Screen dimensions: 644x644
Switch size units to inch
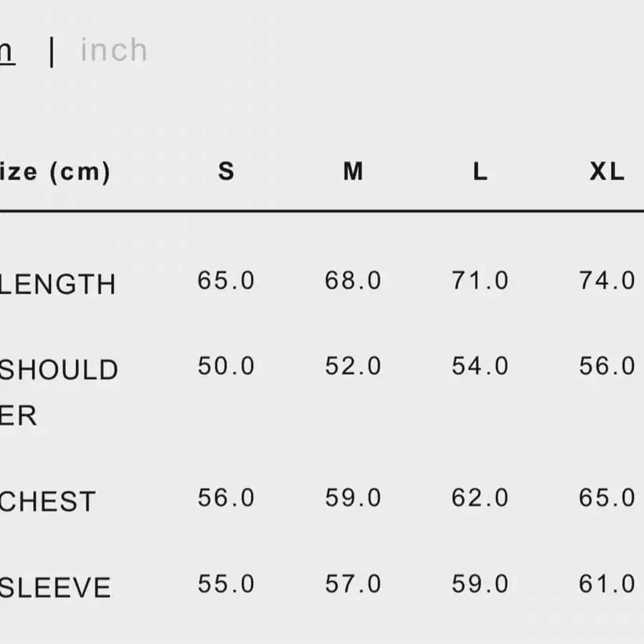[x=114, y=51]
